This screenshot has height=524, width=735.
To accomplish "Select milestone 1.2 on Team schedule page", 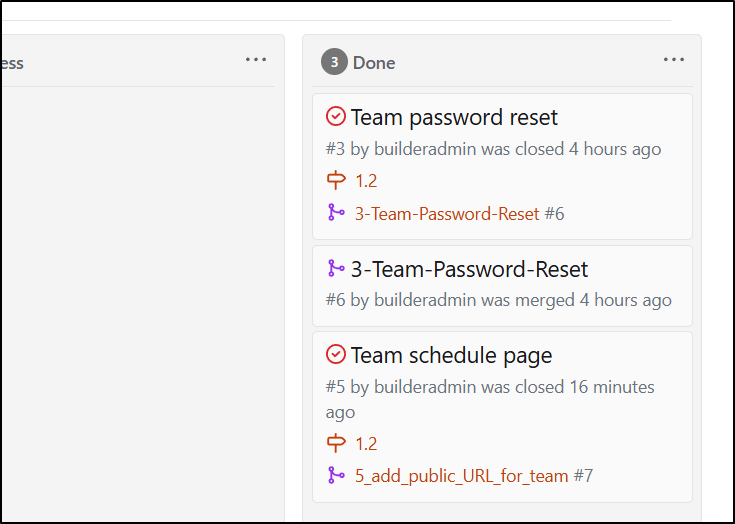I will (366, 444).
